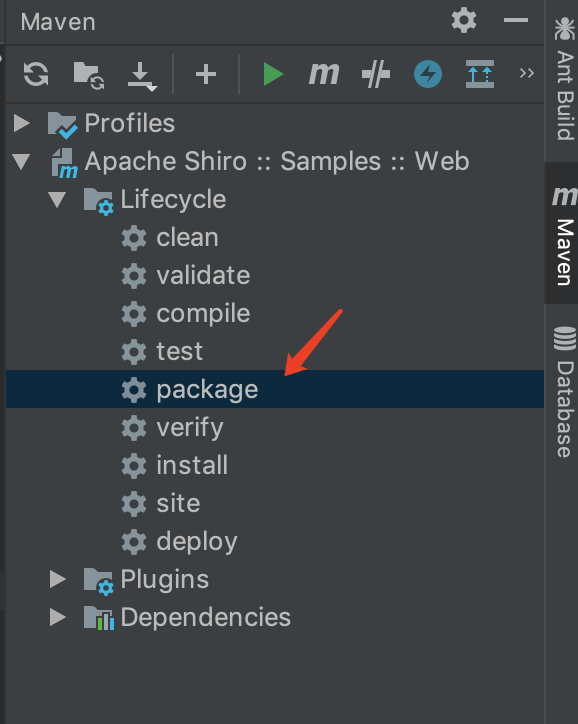Toggle Skip Tests mode icon
Screen dimensions: 578x724
pos(376,74)
